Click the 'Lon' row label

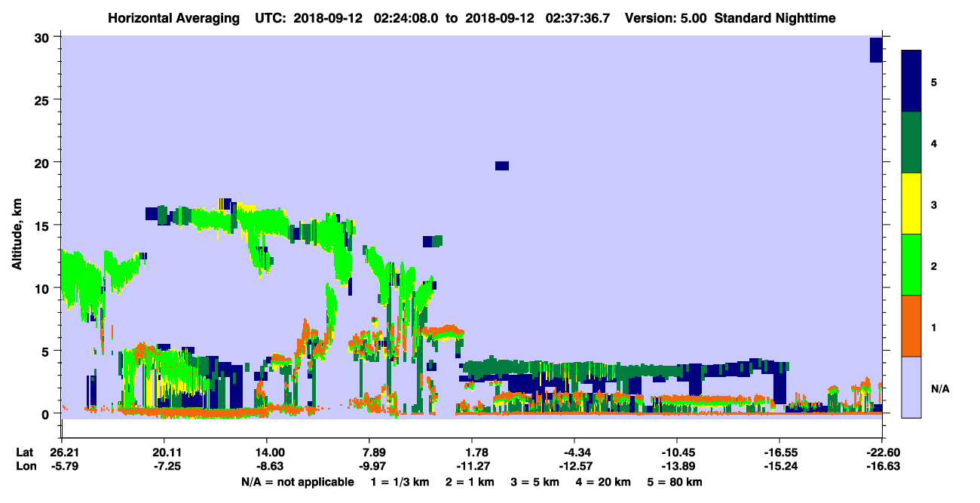(25, 467)
